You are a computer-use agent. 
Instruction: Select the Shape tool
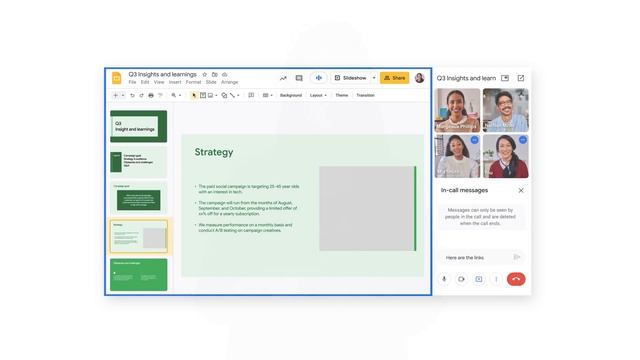point(224,95)
